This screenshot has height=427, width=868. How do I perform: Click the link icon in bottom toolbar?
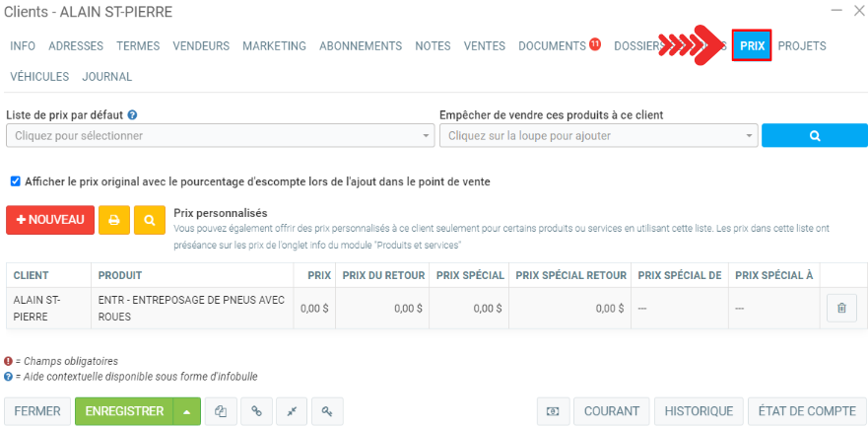tap(256, 411)
